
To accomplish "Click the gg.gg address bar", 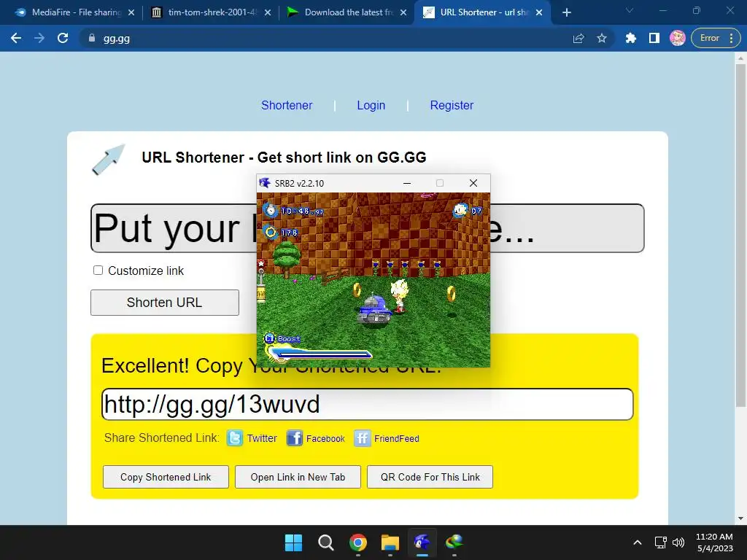I will pos(329,38).
